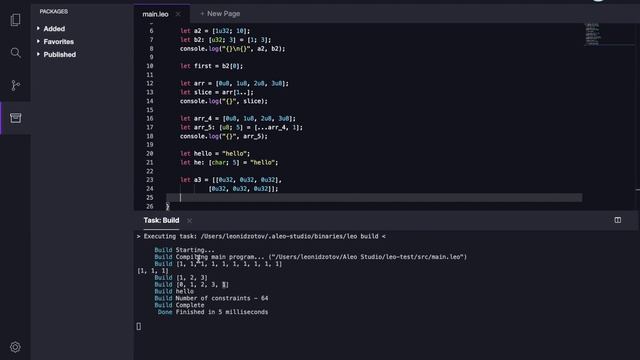Open the source control branch icon
The width and height of the screenshot is (640, 360).
pyautogui.click(x=16, y=85)
